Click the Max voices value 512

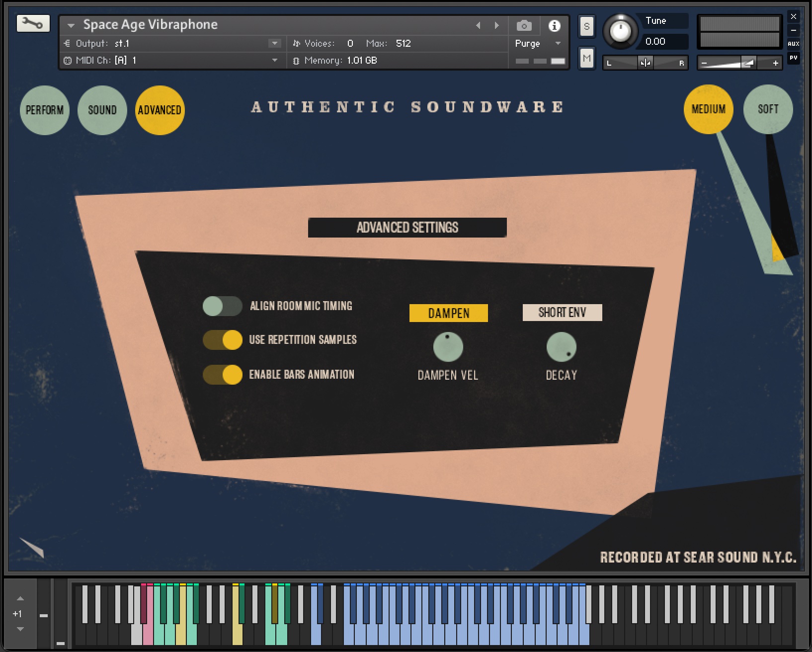click(403, 43)
